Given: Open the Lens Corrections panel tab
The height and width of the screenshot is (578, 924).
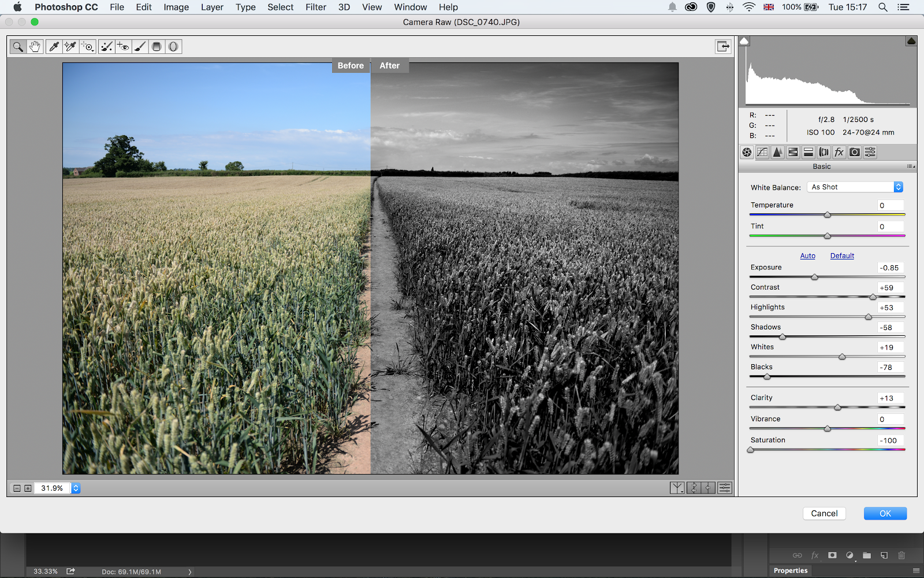Looking at the screenshot, I should click(824, 152).
